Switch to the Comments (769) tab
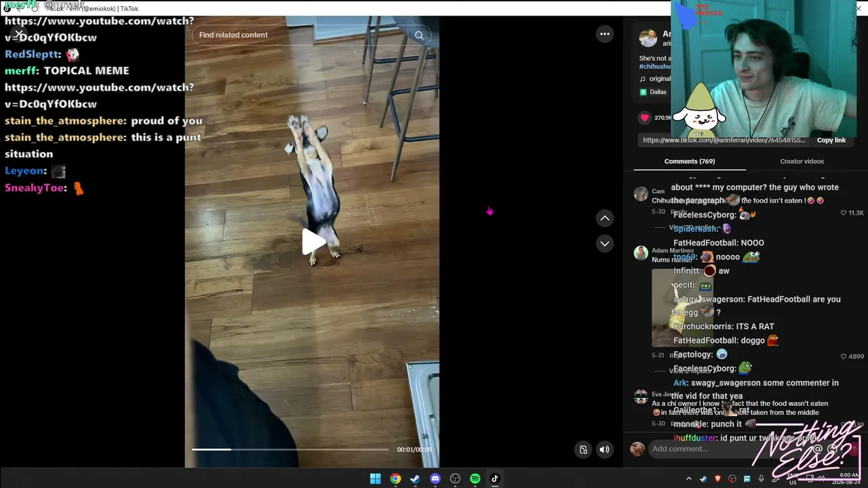 pos(690,161)
